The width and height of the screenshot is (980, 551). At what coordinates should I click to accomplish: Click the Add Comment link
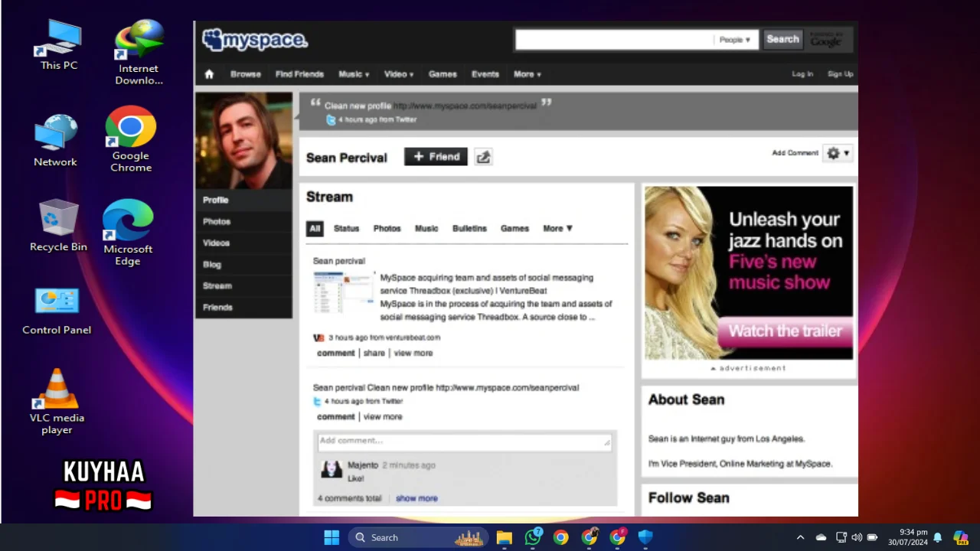[x=795, y=153]
